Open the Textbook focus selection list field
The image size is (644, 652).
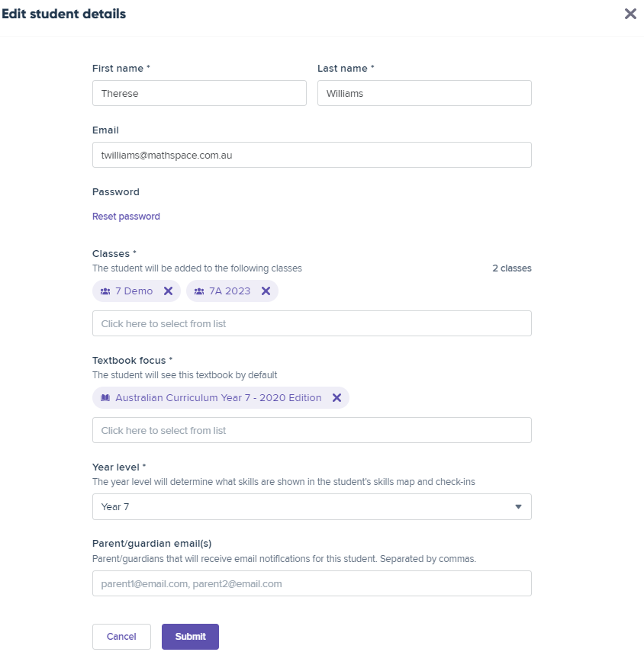point(312,430)
